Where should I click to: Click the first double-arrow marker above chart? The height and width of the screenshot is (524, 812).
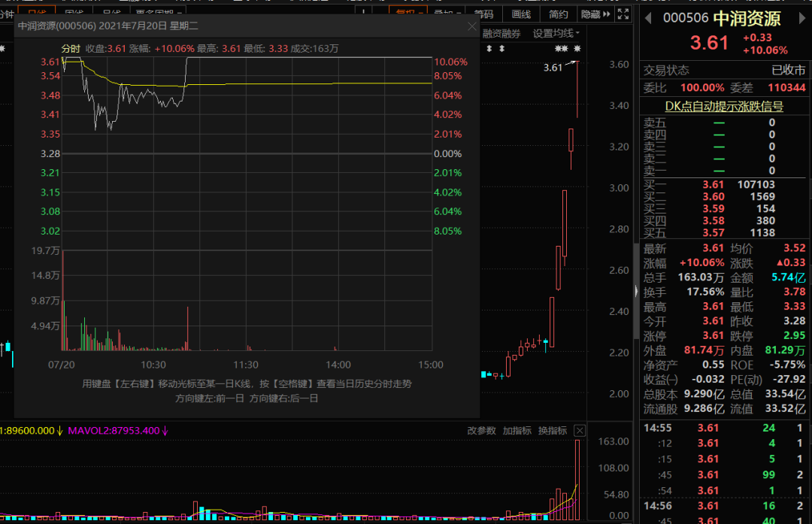pyautogui.click(x=489, y=49)
